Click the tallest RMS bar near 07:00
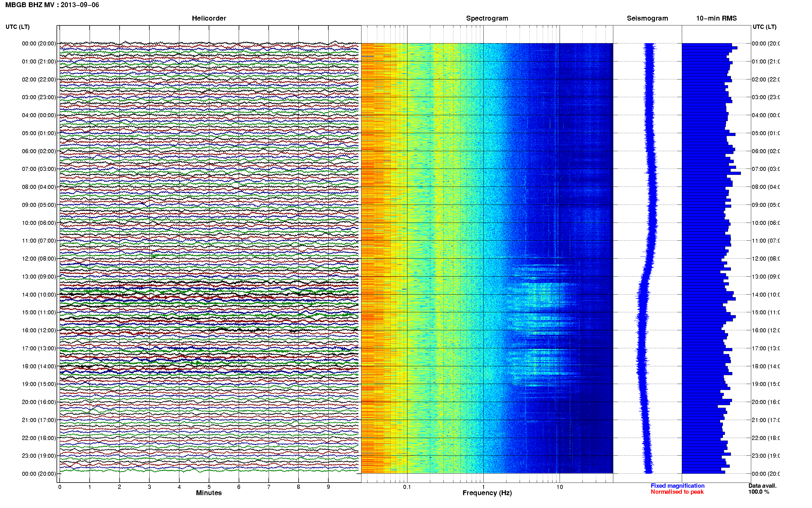The height and width of the screenshot is (508, 812). click(711, 173)
